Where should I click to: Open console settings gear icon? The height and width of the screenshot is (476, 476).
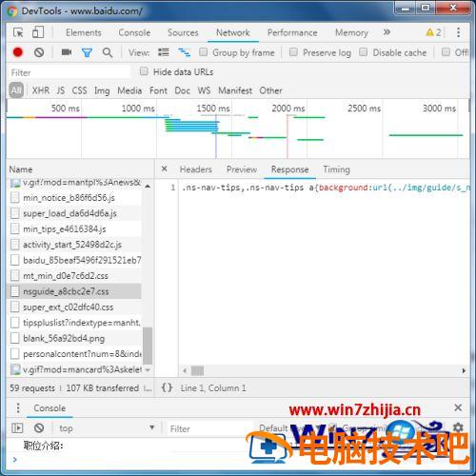point(458,427)
